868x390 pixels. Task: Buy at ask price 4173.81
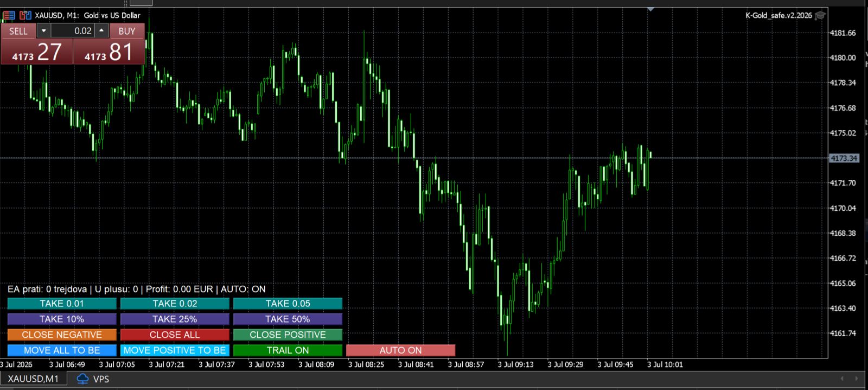(x=109, y=52)
